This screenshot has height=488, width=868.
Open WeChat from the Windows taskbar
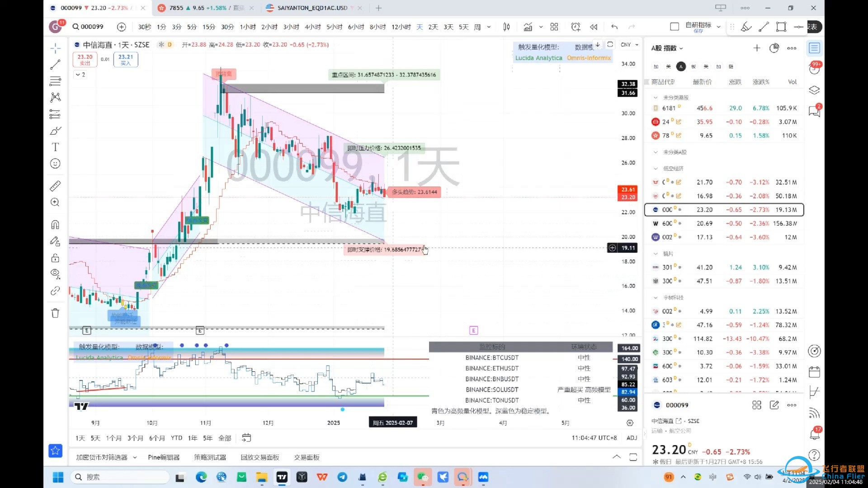point(423,477)
